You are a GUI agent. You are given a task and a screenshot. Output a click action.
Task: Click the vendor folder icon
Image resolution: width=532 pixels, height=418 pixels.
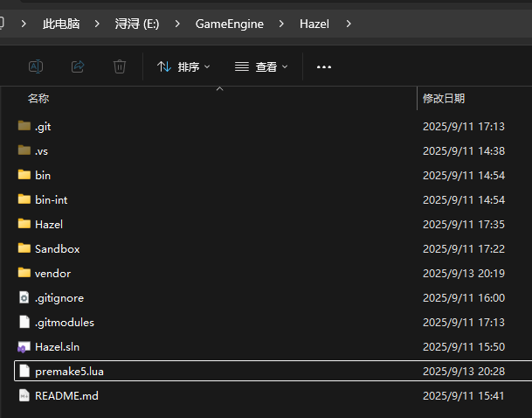click(x=24, y=274)
